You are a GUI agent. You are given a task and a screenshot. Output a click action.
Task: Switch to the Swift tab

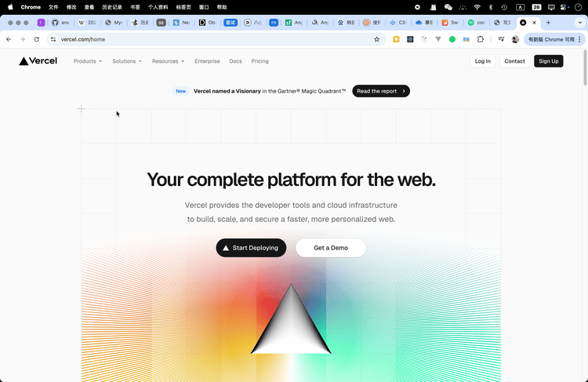[450, 23]
